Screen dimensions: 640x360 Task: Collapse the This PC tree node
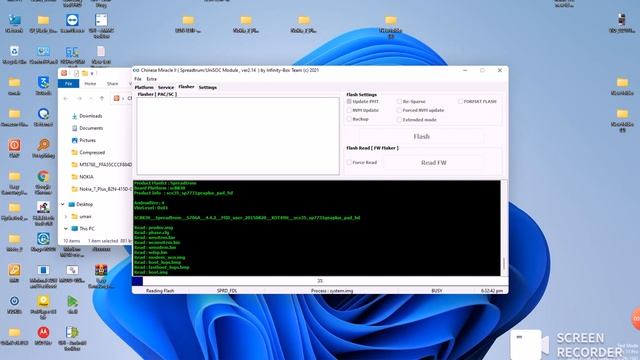[66, 229]
